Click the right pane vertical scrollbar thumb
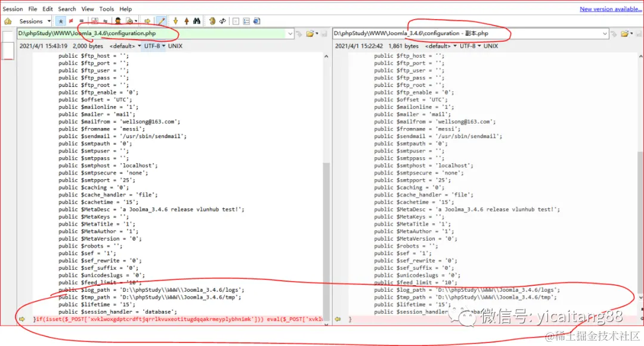 [640, 222]
